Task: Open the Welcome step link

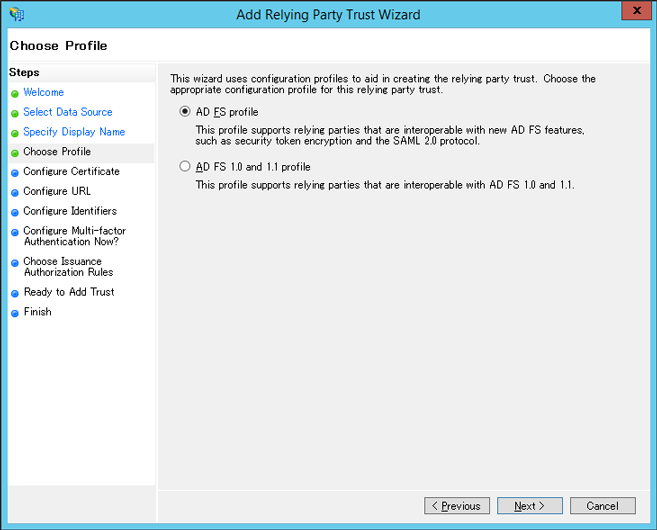Action: point(44,92)
